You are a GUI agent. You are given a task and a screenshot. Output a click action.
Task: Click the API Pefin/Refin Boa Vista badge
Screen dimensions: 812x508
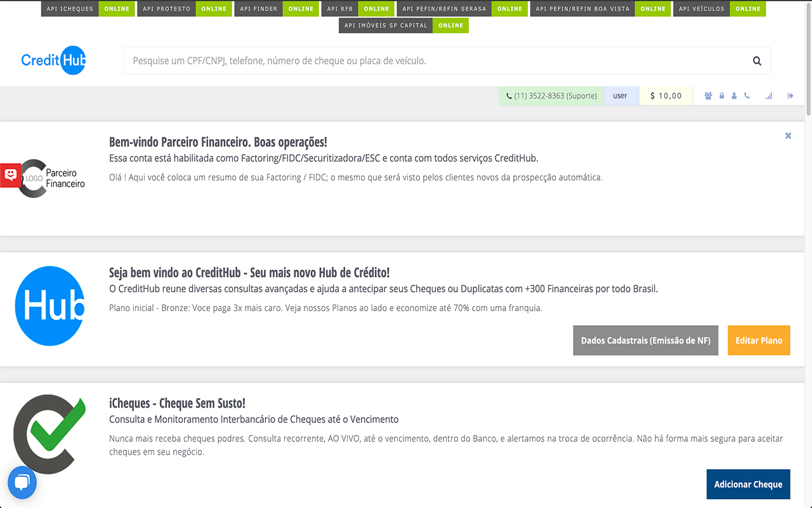(x=601, y=9)
